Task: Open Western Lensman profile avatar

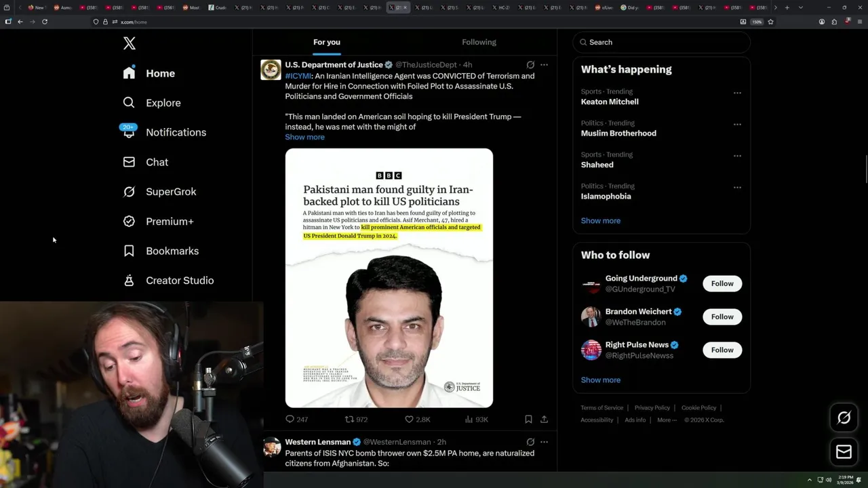Action: click(x=271, y=447)
